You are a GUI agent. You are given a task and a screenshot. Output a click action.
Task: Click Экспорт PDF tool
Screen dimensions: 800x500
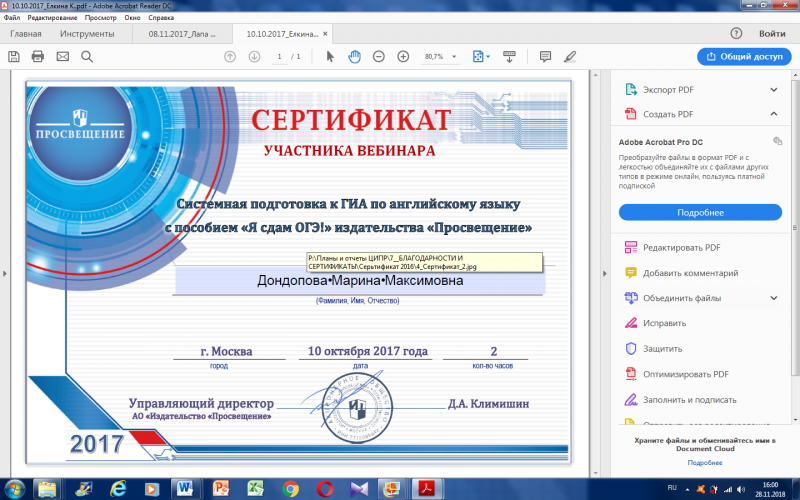point(668,90)
